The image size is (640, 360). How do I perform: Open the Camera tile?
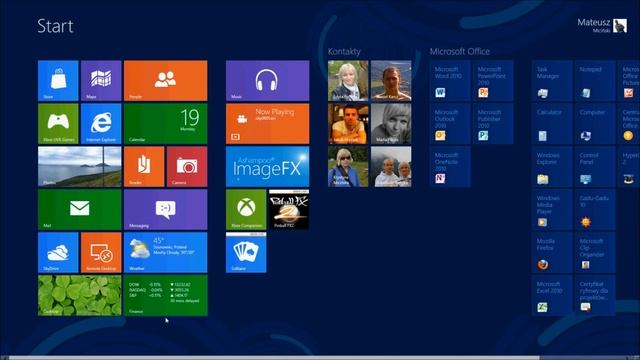187,167
